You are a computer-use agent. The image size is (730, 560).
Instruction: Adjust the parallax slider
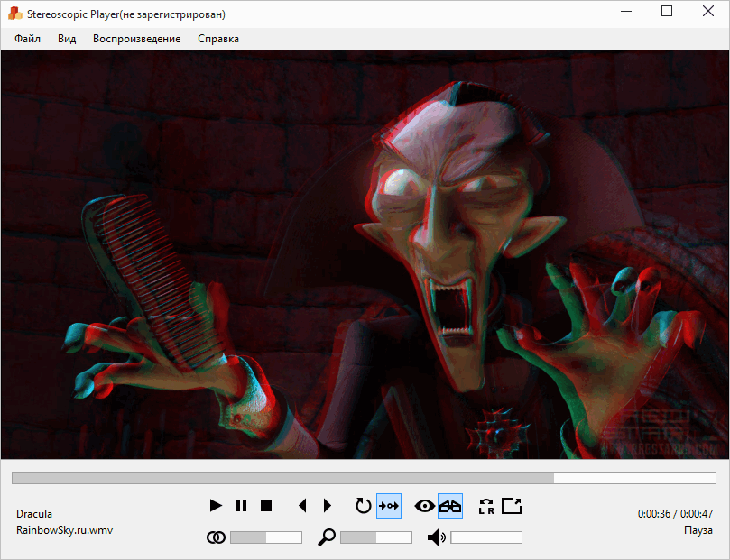click(x=266, y=537)
